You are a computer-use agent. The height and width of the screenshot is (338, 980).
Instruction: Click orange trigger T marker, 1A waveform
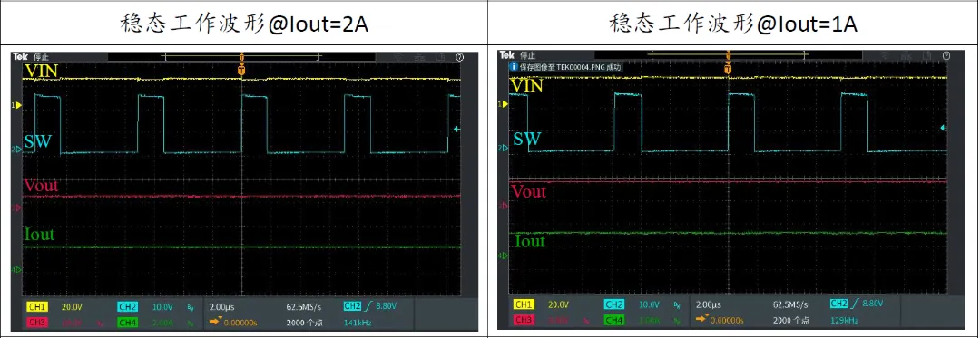pyautogui.click(x=728, y=68)
